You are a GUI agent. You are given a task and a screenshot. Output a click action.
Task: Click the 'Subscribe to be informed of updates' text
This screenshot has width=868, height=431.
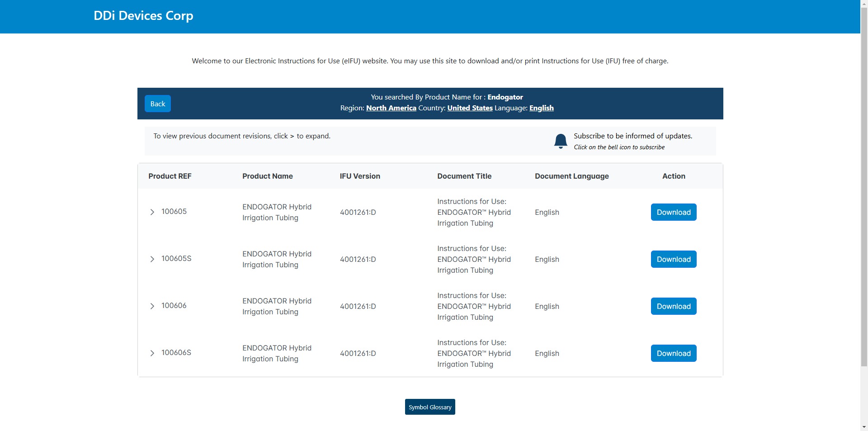click(633, 136)
